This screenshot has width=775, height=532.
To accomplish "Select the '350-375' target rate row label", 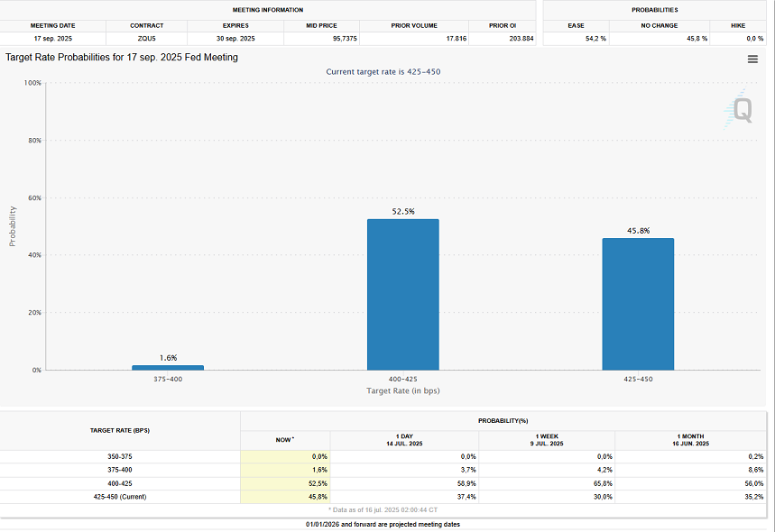I will pos(120,457).
